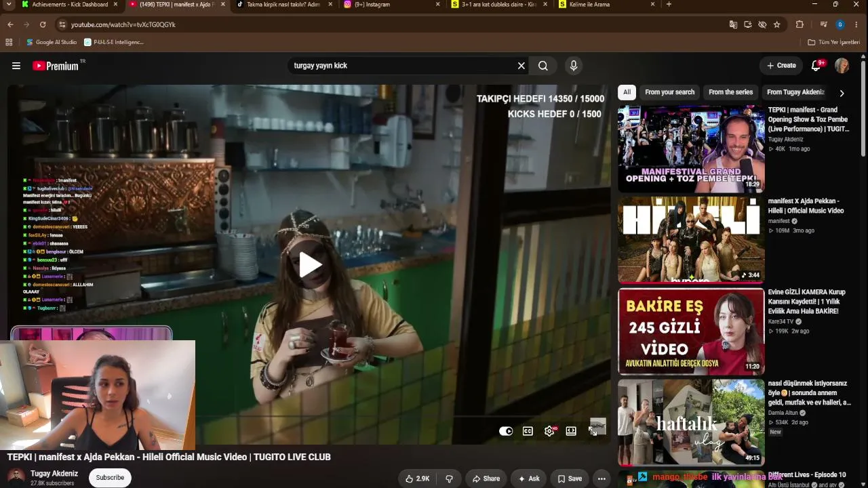Open the browser extensions puzzle icon
The image size is (868, 488).
(800, 24)
